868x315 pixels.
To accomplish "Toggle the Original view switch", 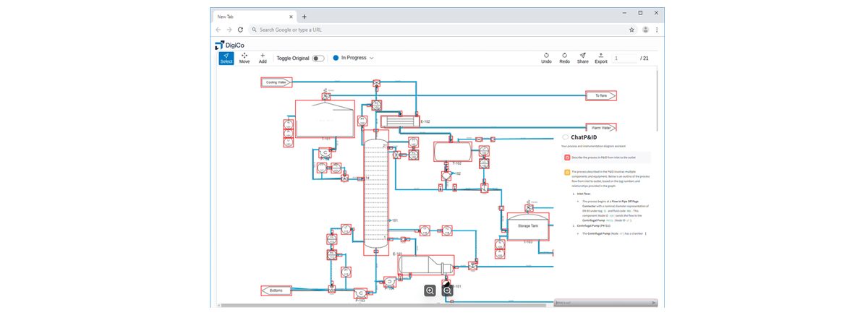I will [318, 58].
